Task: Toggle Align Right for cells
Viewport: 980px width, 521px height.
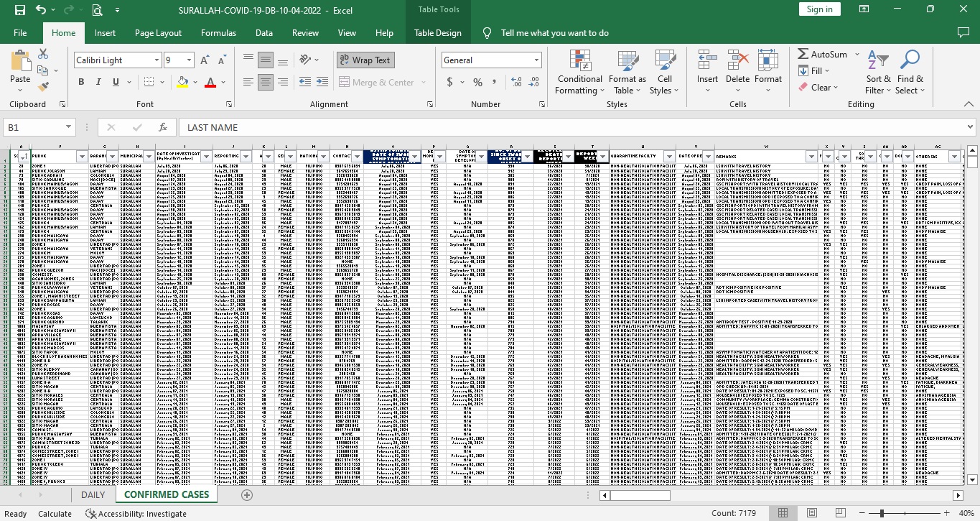Action: (x=283, y=83)
